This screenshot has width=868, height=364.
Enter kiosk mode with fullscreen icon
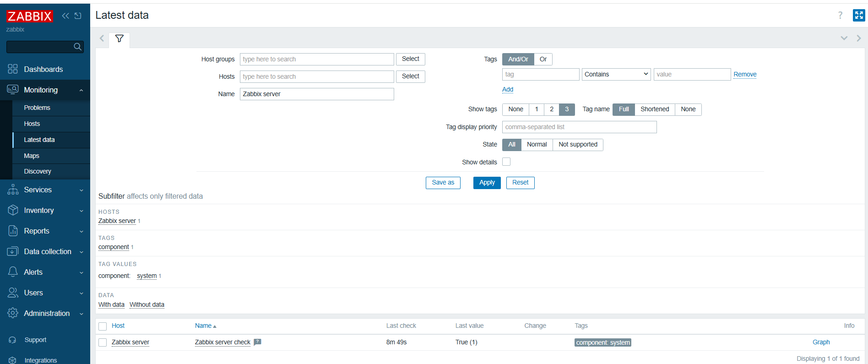(x=859, y=15)
